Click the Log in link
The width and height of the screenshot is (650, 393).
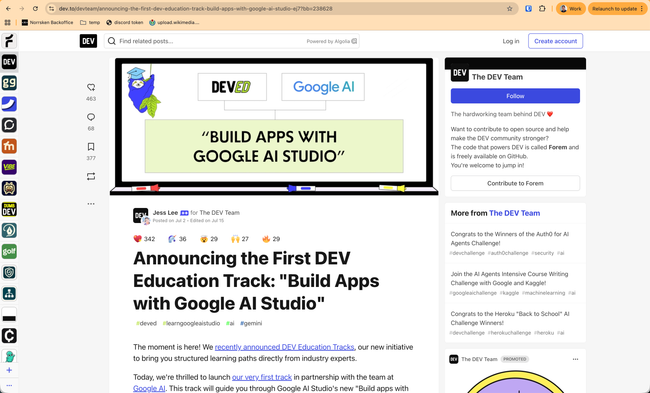(x=511, y=41)
